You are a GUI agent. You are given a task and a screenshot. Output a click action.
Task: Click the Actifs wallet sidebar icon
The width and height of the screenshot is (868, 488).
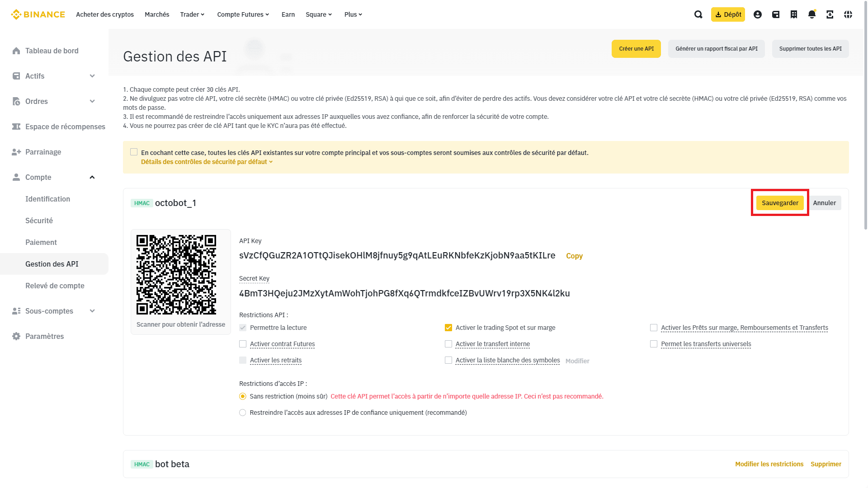point(16,76)
